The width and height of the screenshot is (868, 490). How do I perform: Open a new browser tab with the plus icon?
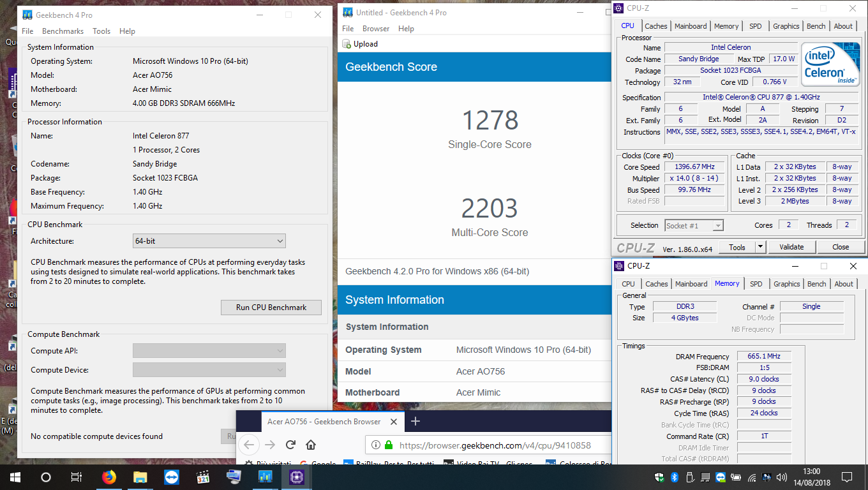[415, 421]
